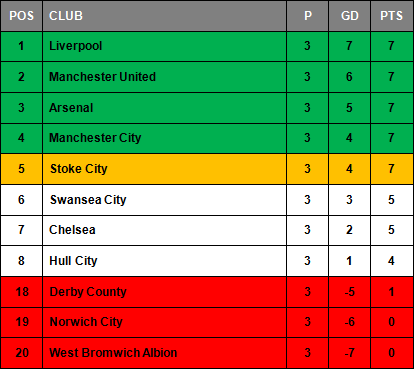Select the Hull City club cell
The image size is (418, 371).
pos(164,261)
